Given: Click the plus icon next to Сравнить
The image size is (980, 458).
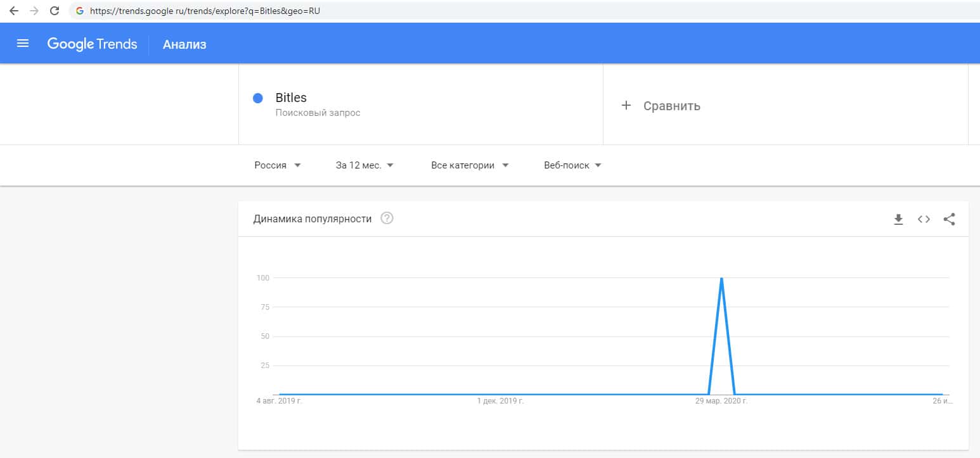Looking at the screenshot, I should pos(626,106).
